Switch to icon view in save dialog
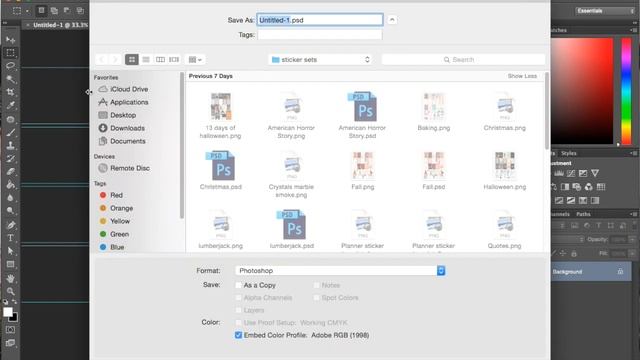Image resolution: width=640 pixels, height=360 pixels. click(132, 60)
